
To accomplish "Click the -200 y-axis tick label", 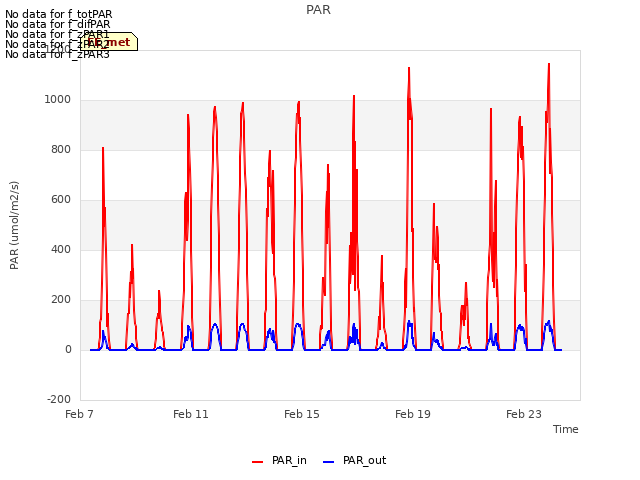I will point(59,399).
